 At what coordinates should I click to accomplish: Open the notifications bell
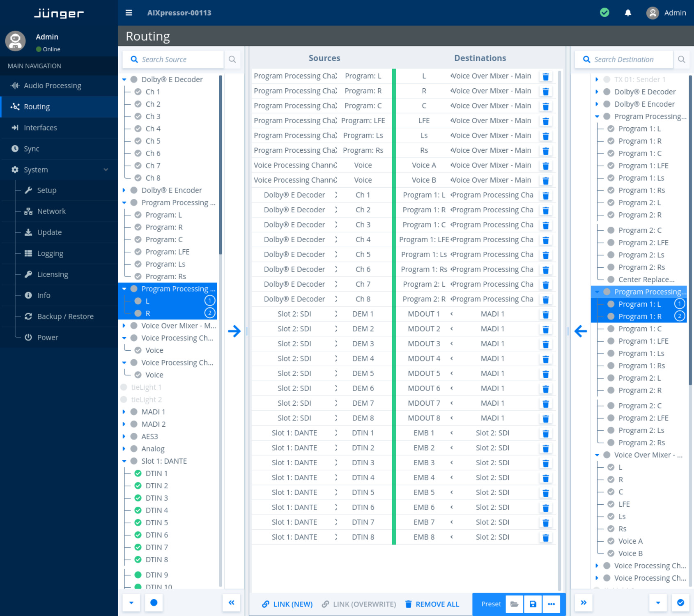point(628,13)
